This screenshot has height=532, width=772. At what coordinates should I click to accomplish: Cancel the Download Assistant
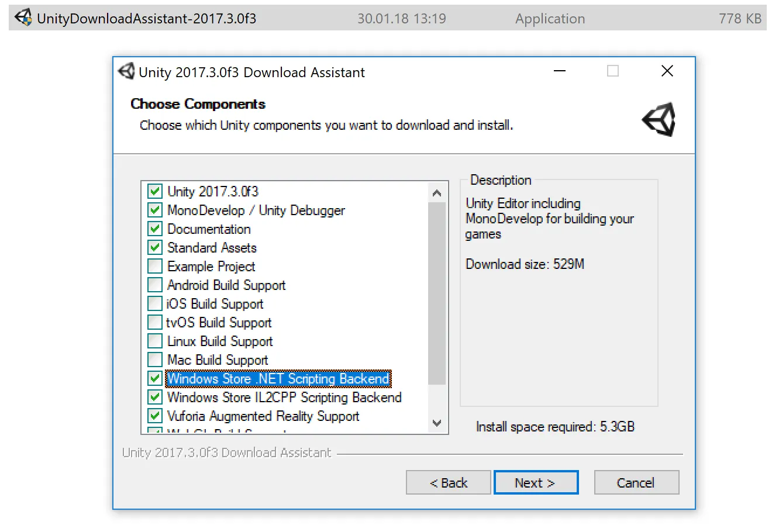point(636,483)
